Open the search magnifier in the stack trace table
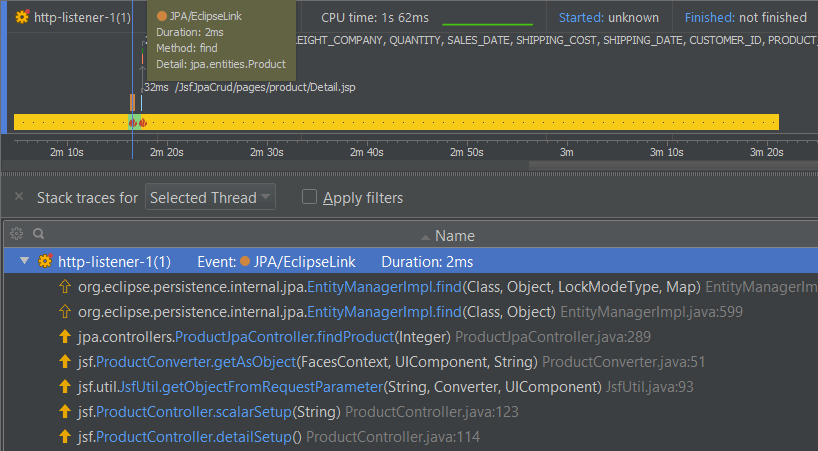This screenshot has width=818, height=451. [x=39, y=234]
